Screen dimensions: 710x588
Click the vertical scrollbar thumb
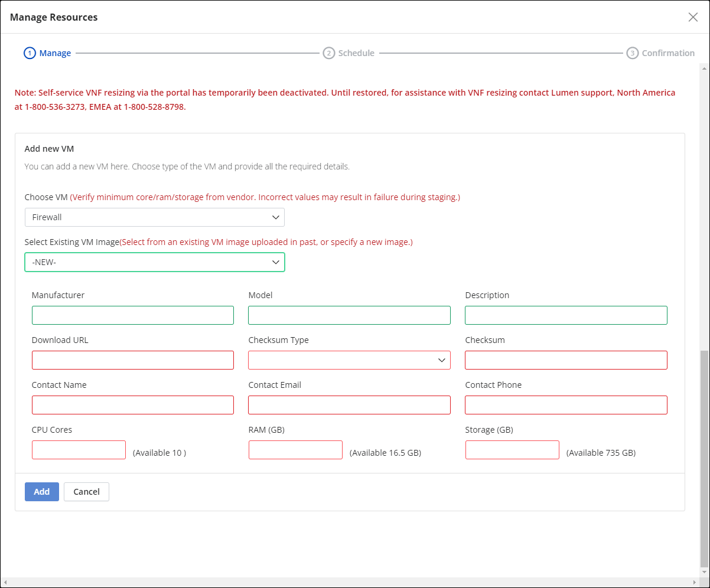tap(704, 458)
